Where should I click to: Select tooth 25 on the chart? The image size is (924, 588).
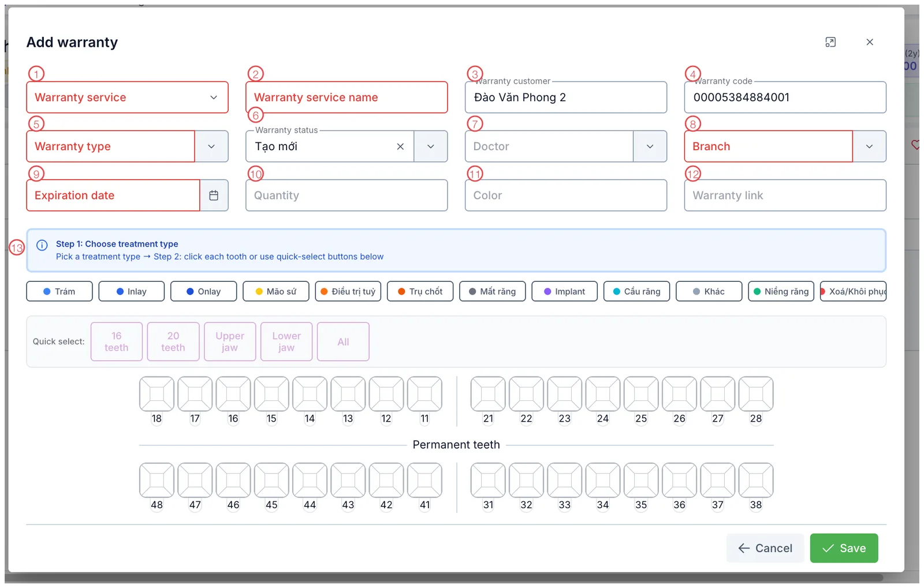pyautogui.click(x=641, y=394)
